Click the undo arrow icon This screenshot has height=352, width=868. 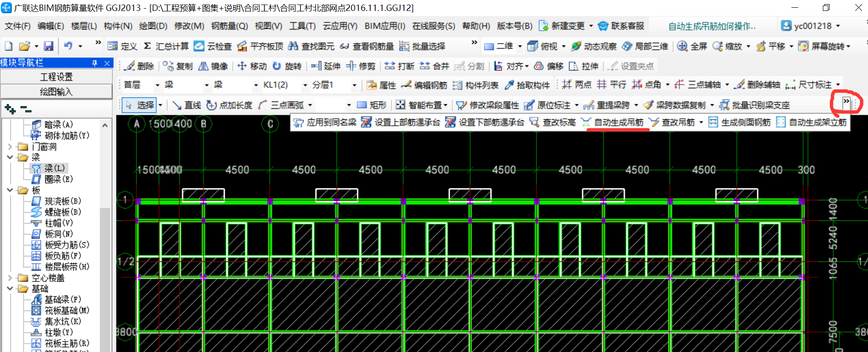(68, 46)
